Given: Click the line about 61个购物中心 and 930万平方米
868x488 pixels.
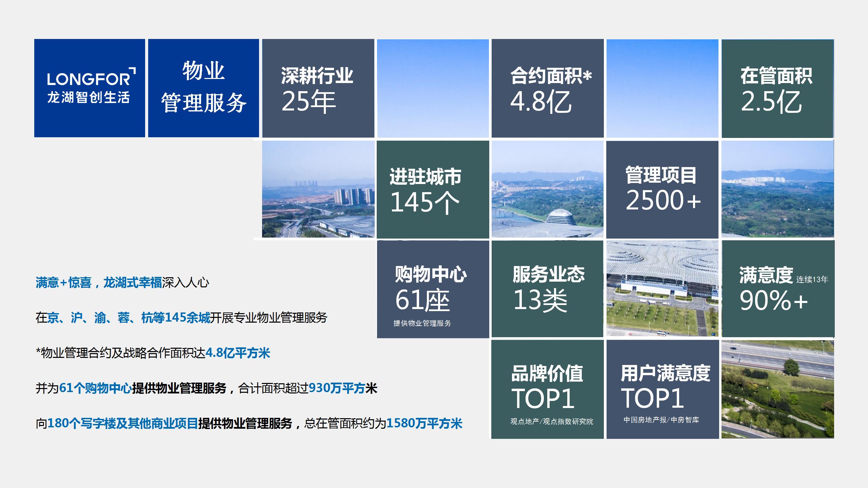Looking at the screenshot, I should 206,388.
